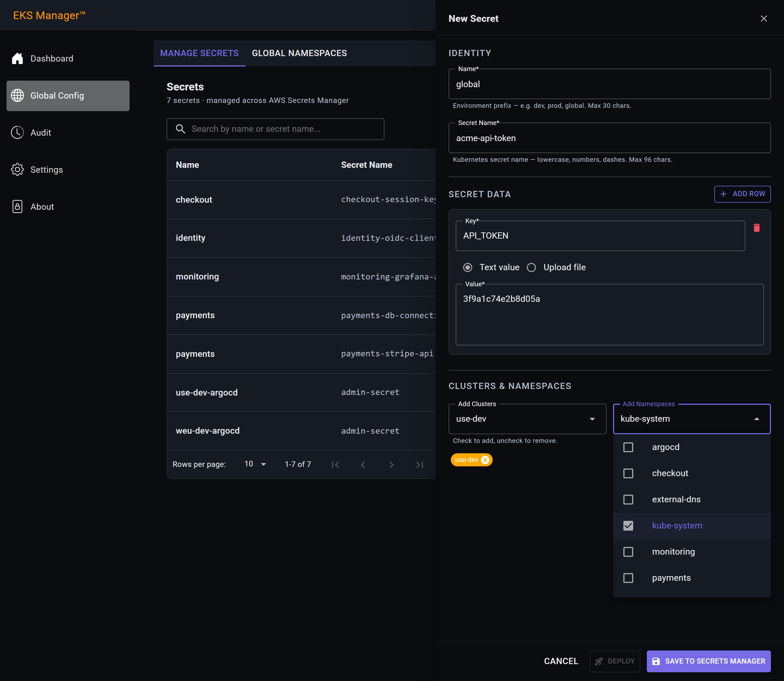Viewport: 784px width, 681px height.
Task: Click the Cancel button
Action: pos(561,662)
